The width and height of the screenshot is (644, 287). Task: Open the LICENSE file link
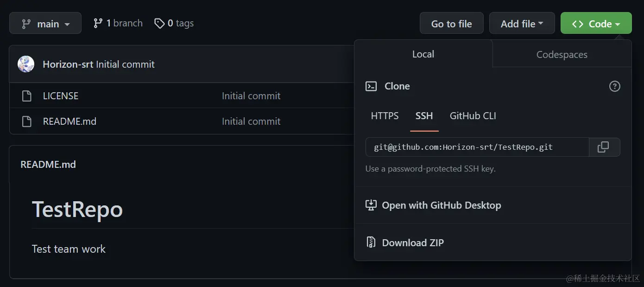pyautogui.click(x=61, y=96)
